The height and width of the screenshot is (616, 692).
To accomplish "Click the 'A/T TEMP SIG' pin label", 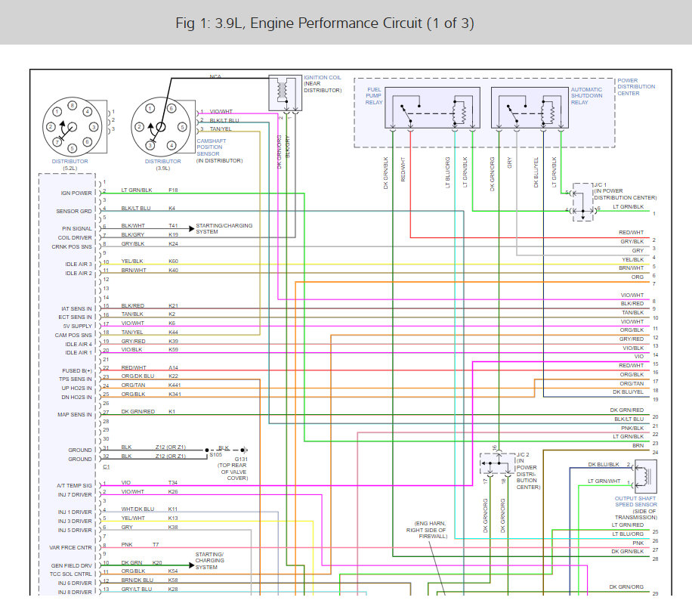I will click(x=75, y=486).
